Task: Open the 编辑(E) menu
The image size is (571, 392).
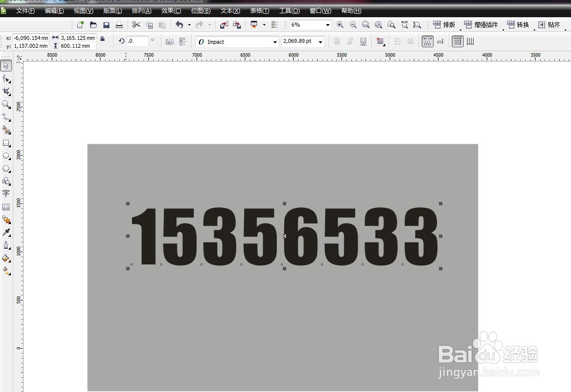Action: [54, 11]
